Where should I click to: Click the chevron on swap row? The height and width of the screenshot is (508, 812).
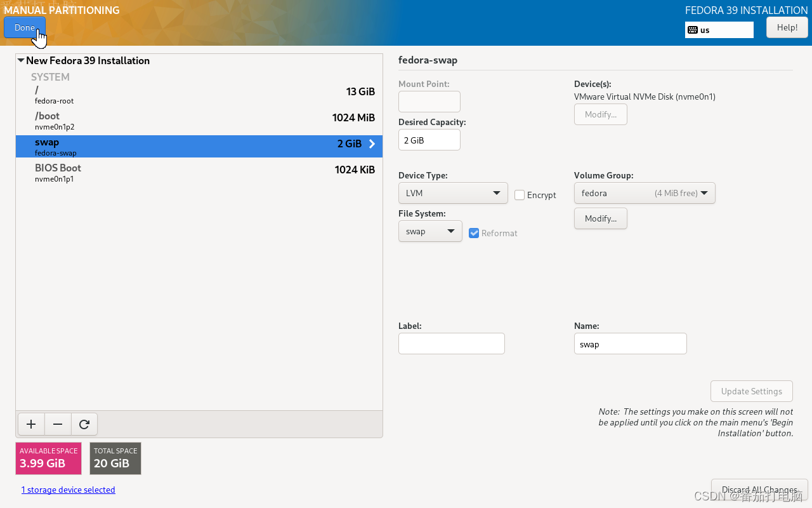[372, 144]
